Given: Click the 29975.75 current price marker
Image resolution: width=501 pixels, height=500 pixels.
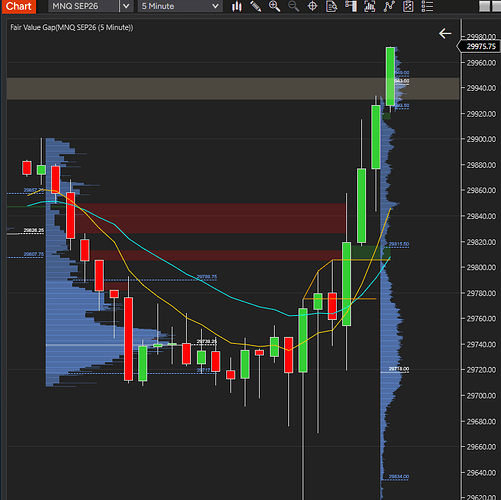Looking at the screenshot, I should tap(479, 46).
